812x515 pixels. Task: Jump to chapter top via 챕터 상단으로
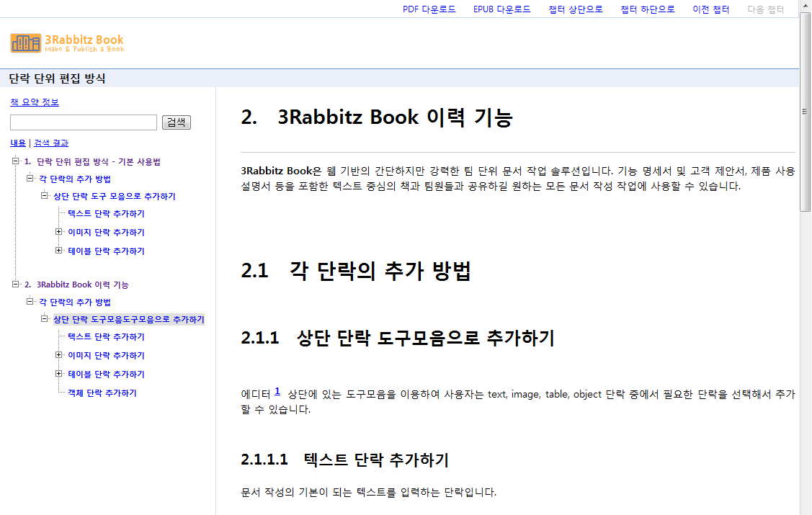(x=576, y=9)
